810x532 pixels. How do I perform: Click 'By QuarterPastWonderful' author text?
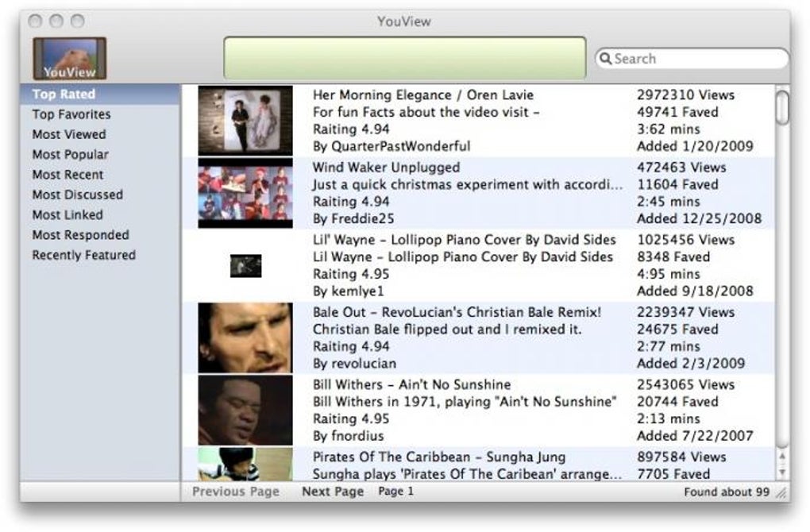(x=391, y=146)
